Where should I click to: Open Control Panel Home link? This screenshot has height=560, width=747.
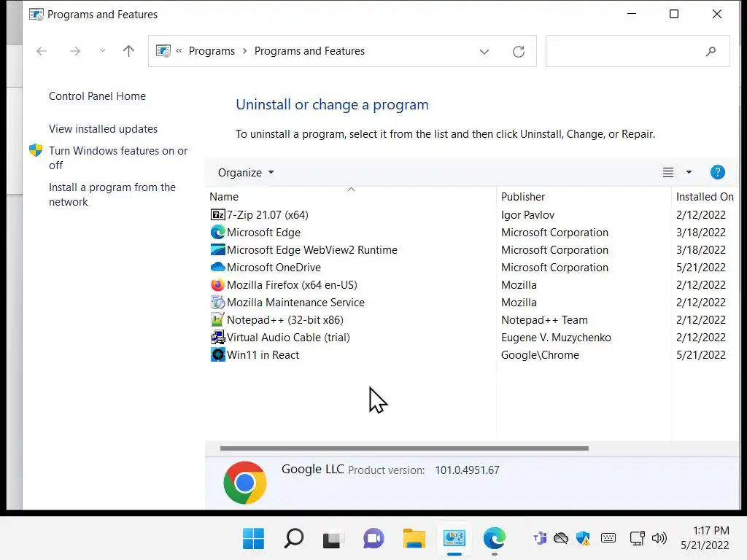(x=97, y=96)
